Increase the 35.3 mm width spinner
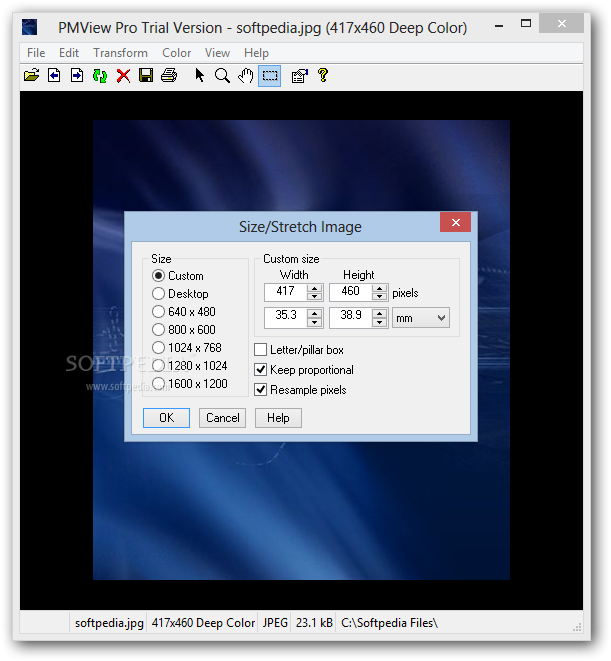 (x=315, y=314)
